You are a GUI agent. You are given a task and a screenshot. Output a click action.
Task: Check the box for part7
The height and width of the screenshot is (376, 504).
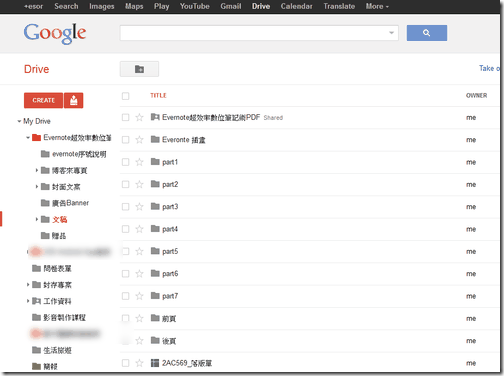(125, 296)
